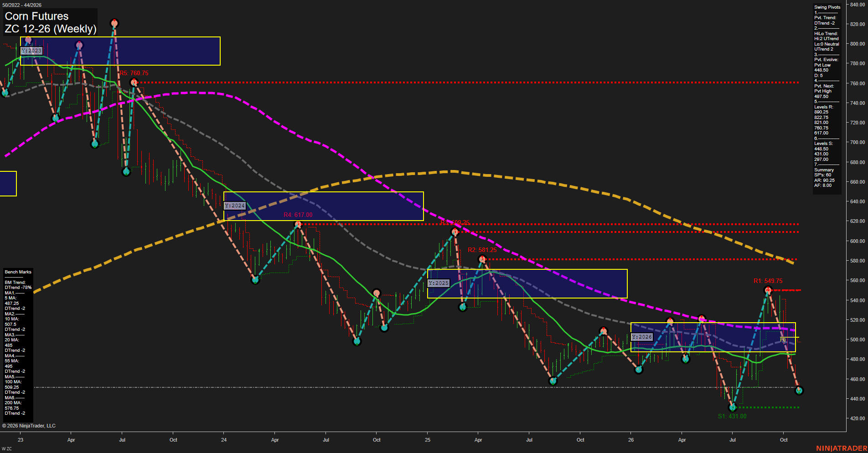Select the Y:2025 yearly zone label
Image resolution: width=868 pixels, height=453 pixels.
[x=439, y=283]
